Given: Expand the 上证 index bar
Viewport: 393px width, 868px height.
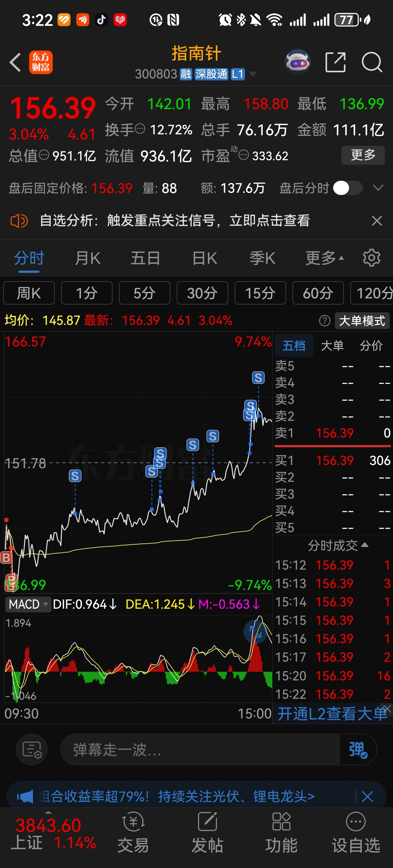Looking at the screenshot, I should click(48, 812).
